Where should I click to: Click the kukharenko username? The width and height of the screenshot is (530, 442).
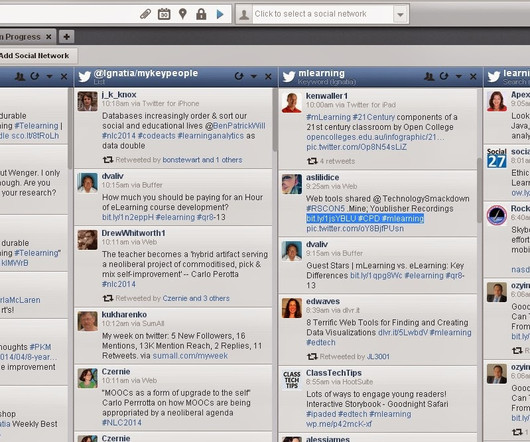click(124, 315)
